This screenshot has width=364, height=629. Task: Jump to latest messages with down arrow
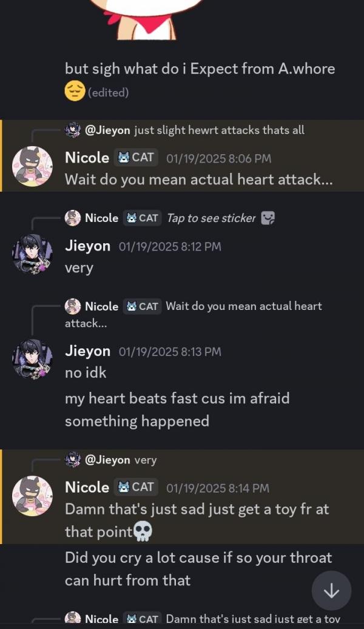(x=331, y=591)
